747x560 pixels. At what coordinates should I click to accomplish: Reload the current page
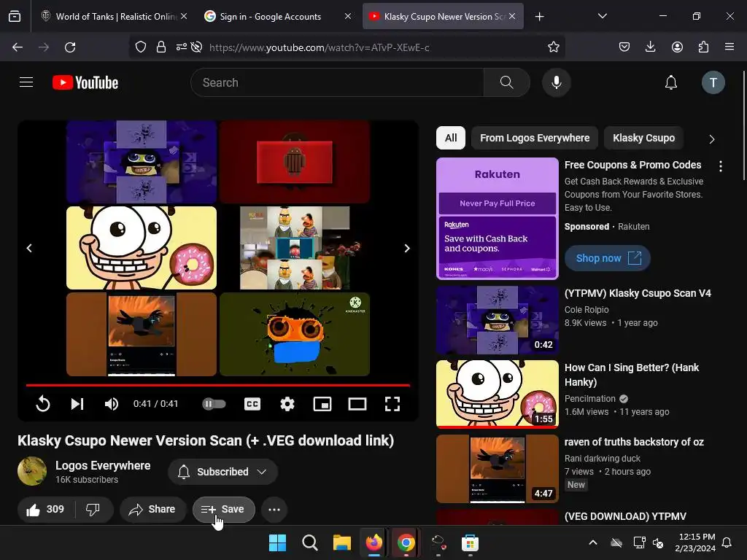pyautogui.click(x=70, y=47)
